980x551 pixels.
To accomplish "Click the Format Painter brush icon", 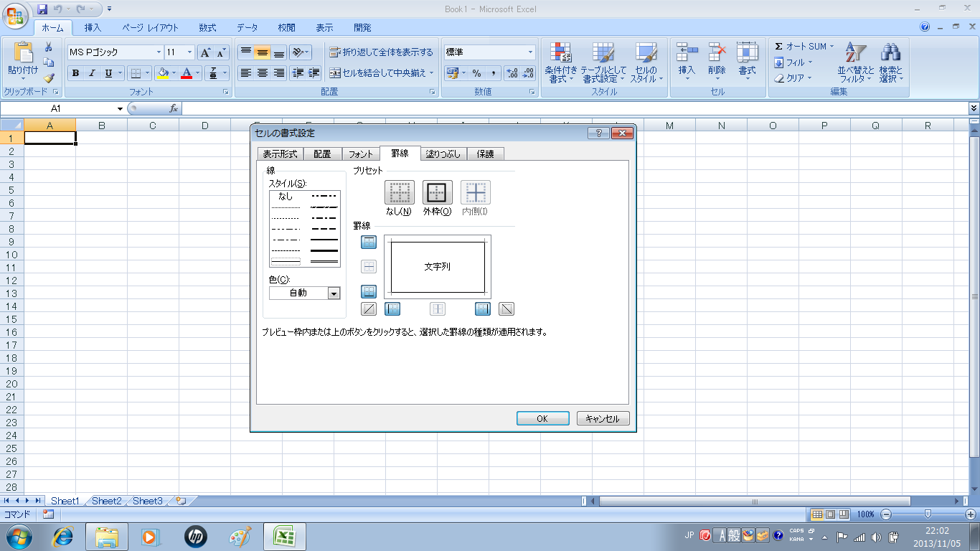I will point(49,78).
